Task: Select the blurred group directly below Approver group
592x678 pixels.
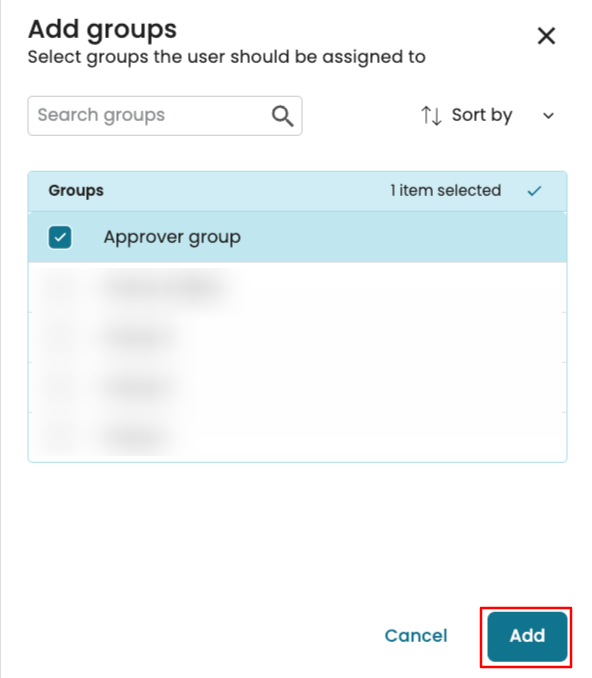Action: point(298,287)
